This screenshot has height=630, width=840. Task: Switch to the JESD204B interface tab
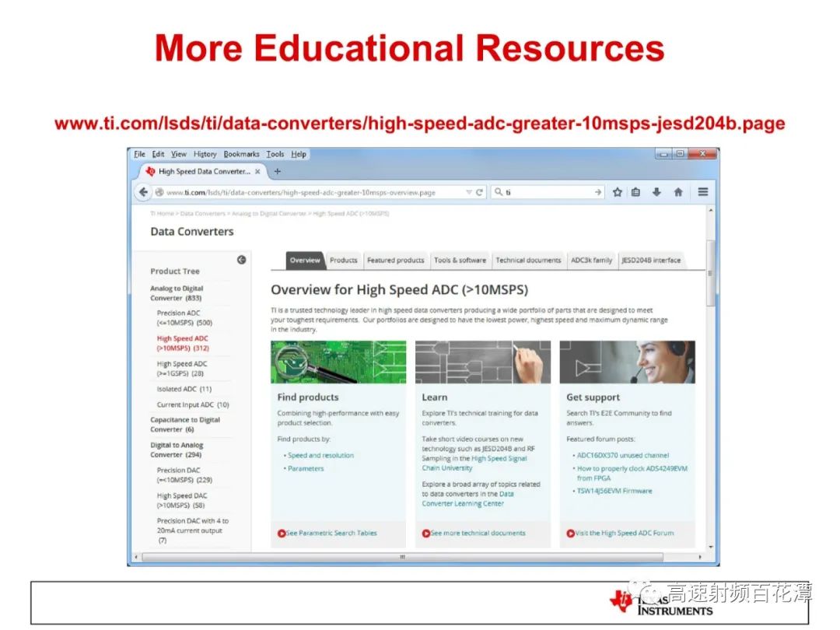point(651,261)
